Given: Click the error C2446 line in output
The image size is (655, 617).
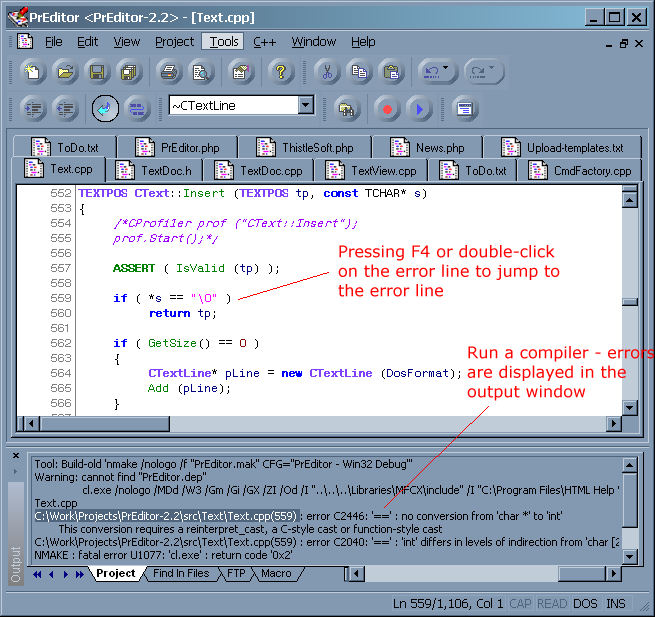Looking at the screenshot, I should pyautogui.click(x=298, y=516).
